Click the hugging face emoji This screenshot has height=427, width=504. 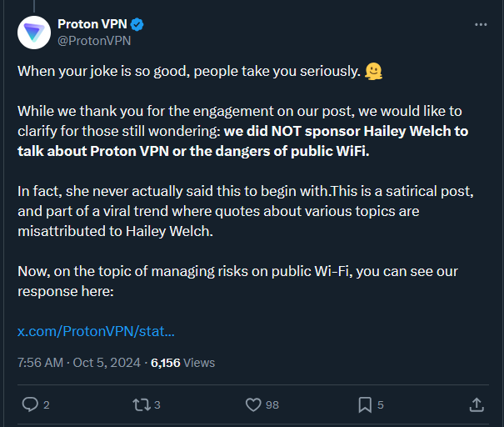click(x=373, y=71)
